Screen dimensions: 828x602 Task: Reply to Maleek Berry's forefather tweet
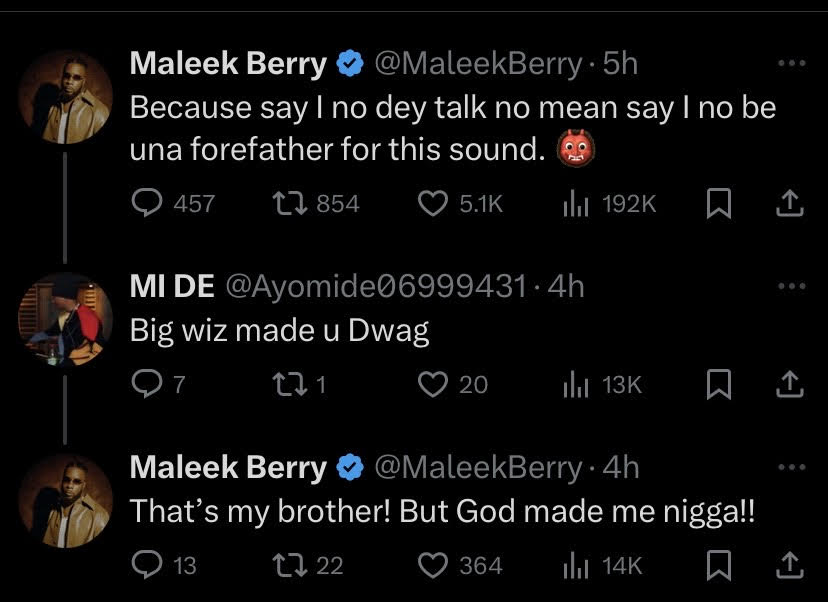click(148, 203)
